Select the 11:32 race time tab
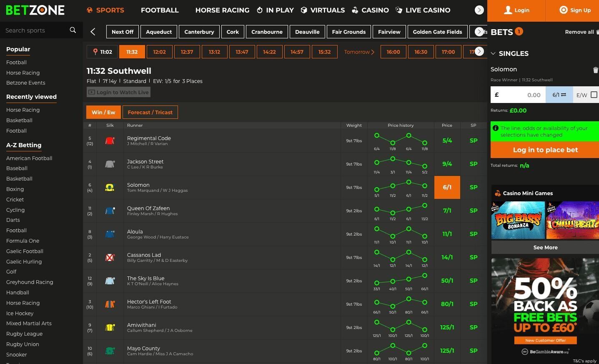599x364 pixels. 132,52
